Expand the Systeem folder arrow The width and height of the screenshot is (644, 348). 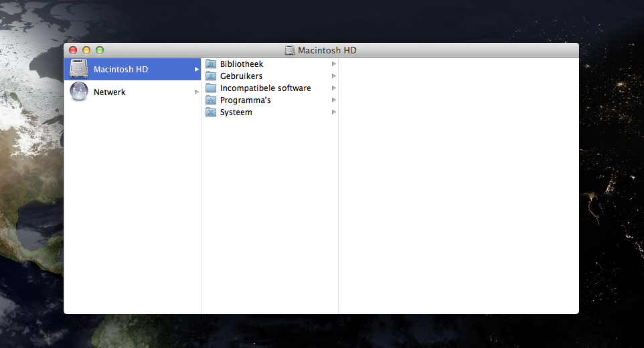[334, 112]
